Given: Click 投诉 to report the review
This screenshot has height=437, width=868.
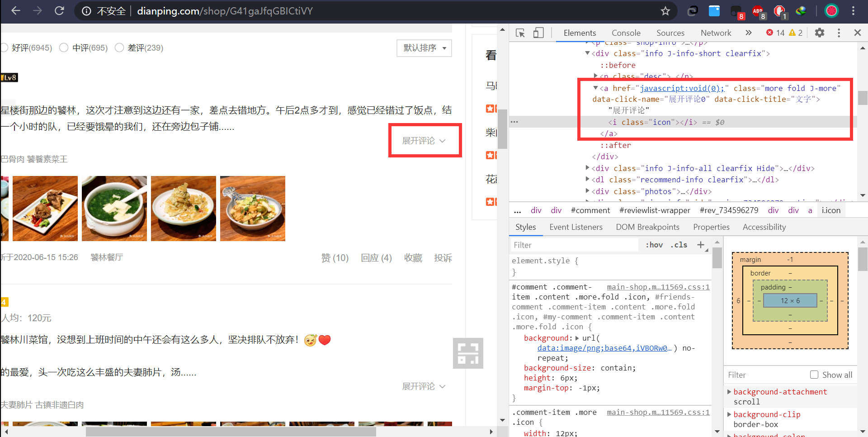Looking at the screenshot, I should coord(443,258).
